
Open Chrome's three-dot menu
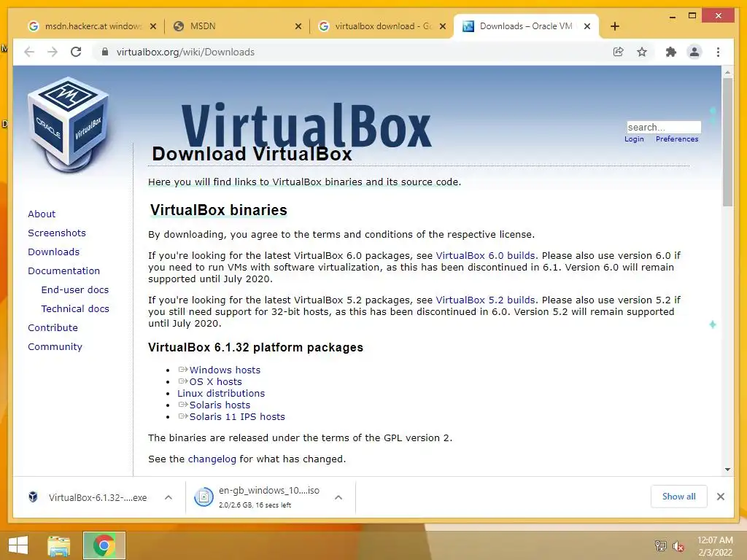718,52
